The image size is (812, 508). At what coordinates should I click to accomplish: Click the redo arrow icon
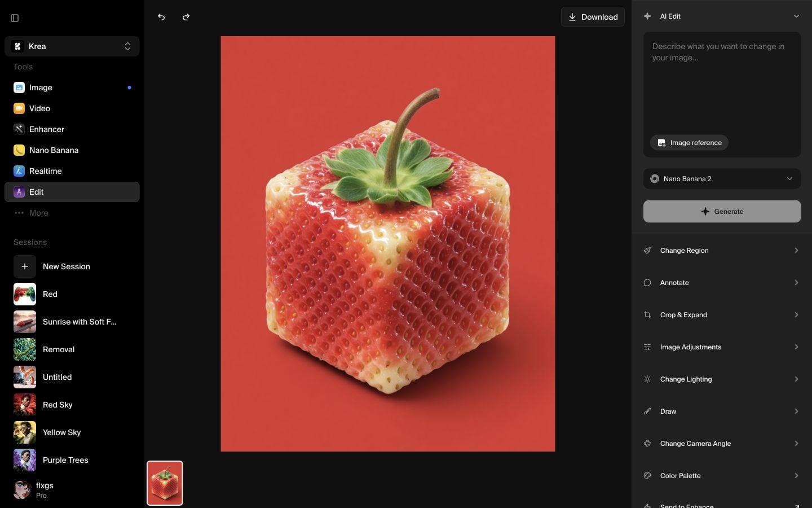(186, 17)
